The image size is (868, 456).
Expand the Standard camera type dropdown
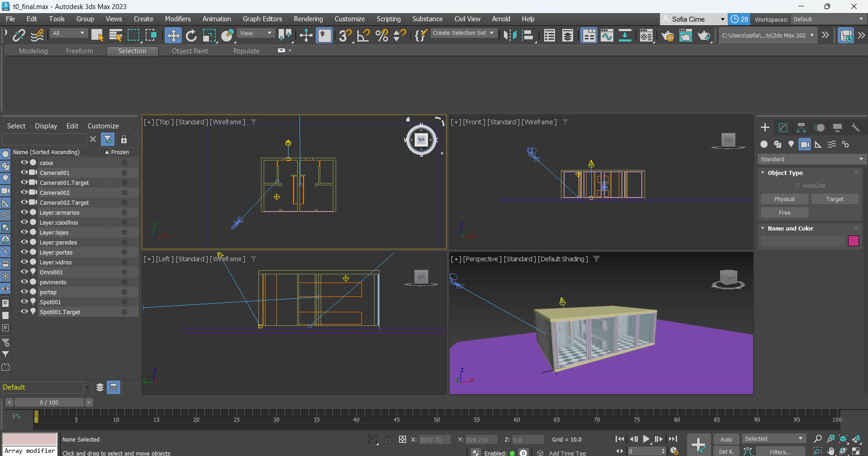coord(811,159)
